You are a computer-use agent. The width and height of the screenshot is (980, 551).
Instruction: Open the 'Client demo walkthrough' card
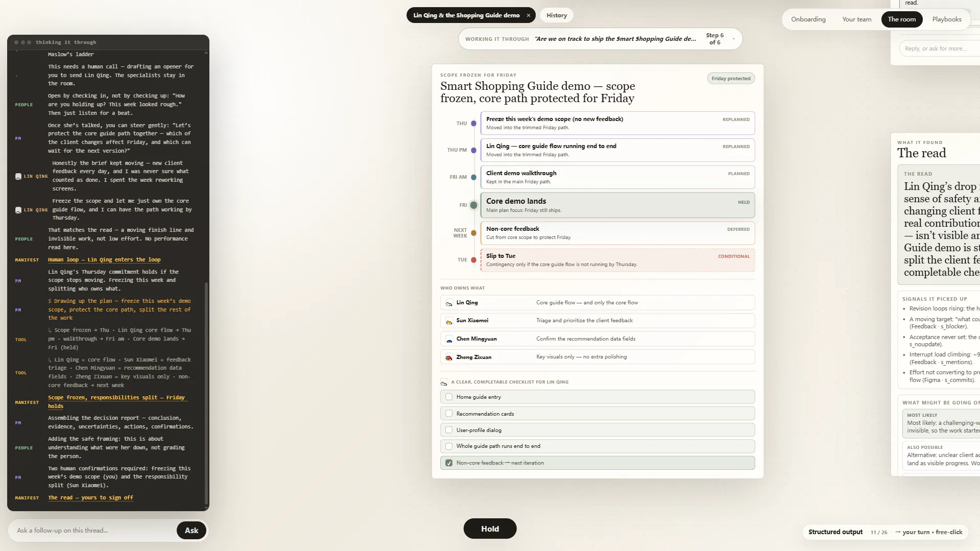point(617,177)
